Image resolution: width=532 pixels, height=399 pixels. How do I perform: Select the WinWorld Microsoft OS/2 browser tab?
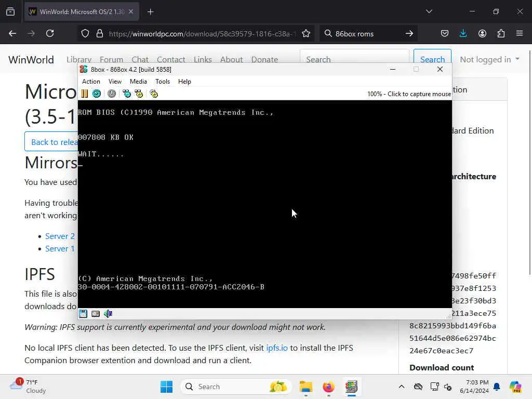click(x=82, y=11)
